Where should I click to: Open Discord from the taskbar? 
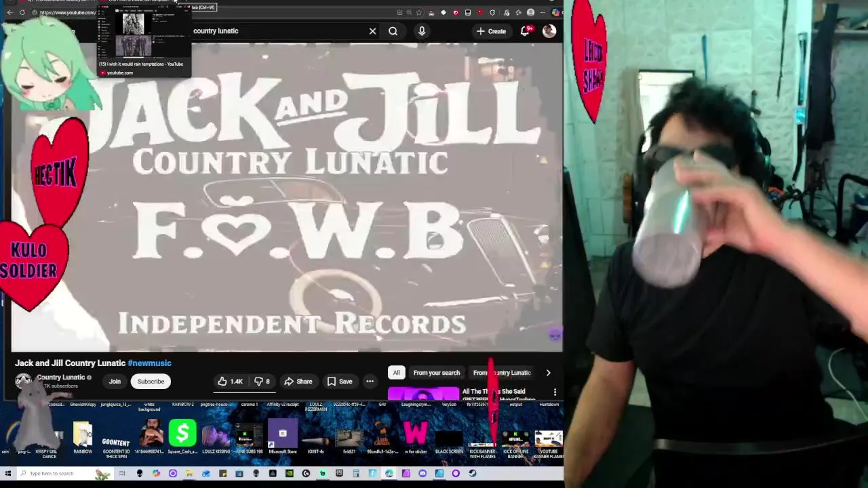pos(422,473)
